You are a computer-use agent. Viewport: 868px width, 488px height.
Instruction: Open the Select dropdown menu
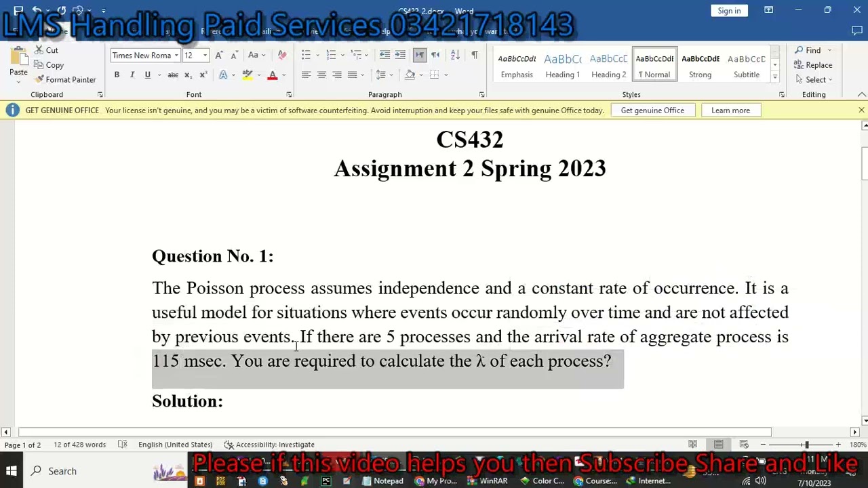(x=813, y=79)
